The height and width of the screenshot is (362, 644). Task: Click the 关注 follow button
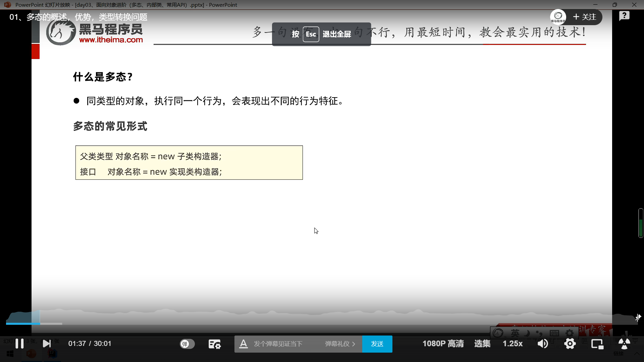click(x=585, y=17)
